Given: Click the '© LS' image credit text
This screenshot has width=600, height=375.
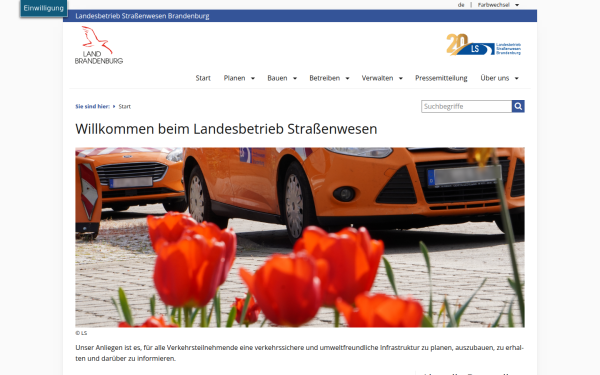Looking at the screenshot, I should pyautogui.click(x=81, y=333).
